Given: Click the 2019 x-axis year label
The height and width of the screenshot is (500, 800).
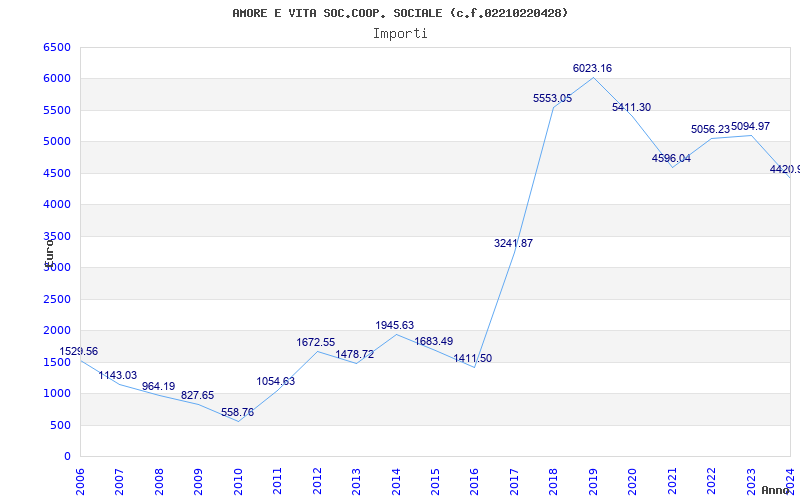Looking at the screenshot, I should coord(593,481).
